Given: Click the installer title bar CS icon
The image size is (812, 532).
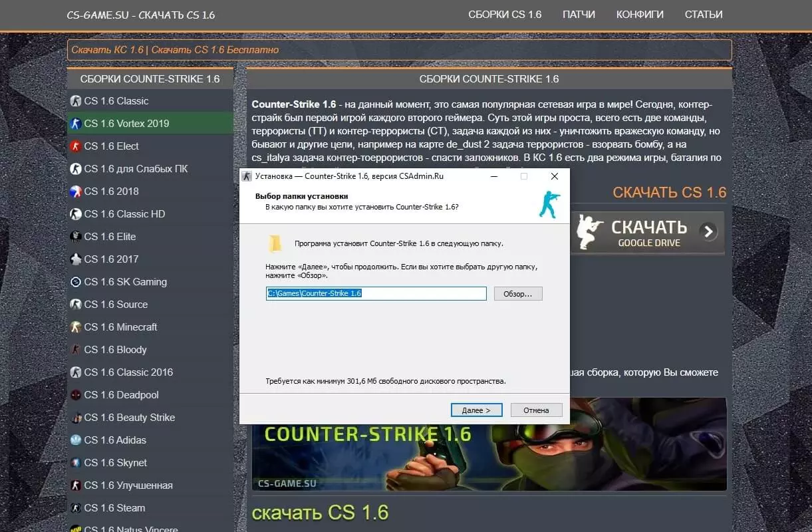Looking at the screenshot, I should click(247, 176).
